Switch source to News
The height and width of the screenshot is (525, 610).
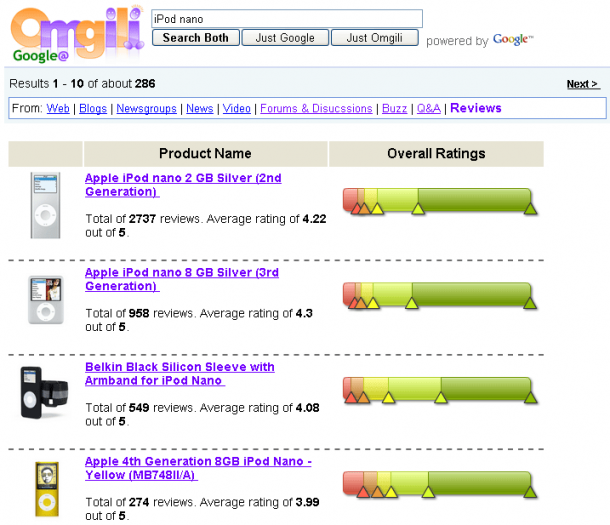(x=200, y=108)
